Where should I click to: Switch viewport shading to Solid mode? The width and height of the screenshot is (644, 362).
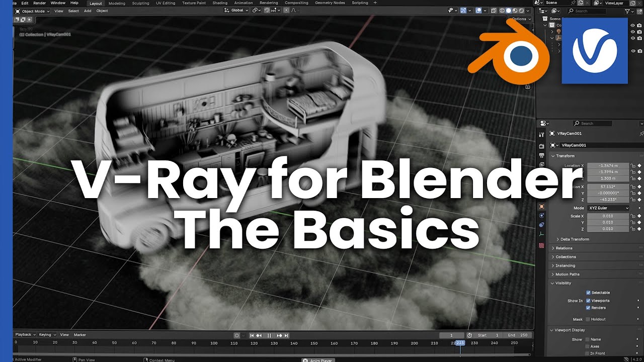(509, 11)
